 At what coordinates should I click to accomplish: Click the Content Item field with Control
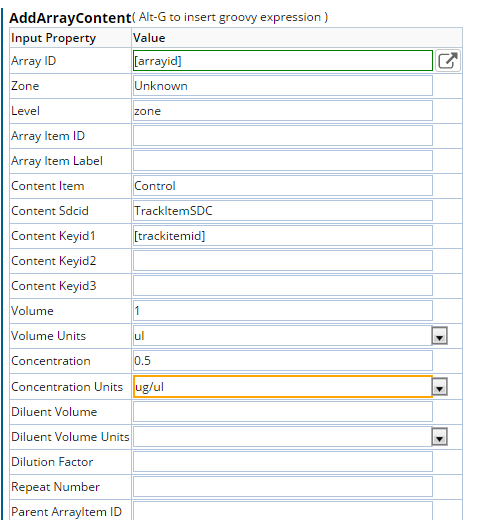[283, 186]
